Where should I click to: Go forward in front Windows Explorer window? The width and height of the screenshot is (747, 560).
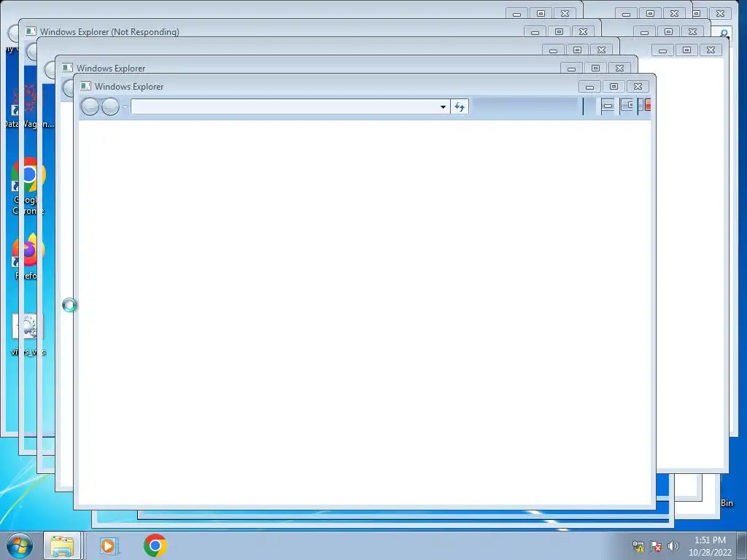click(x=111, y=106)
